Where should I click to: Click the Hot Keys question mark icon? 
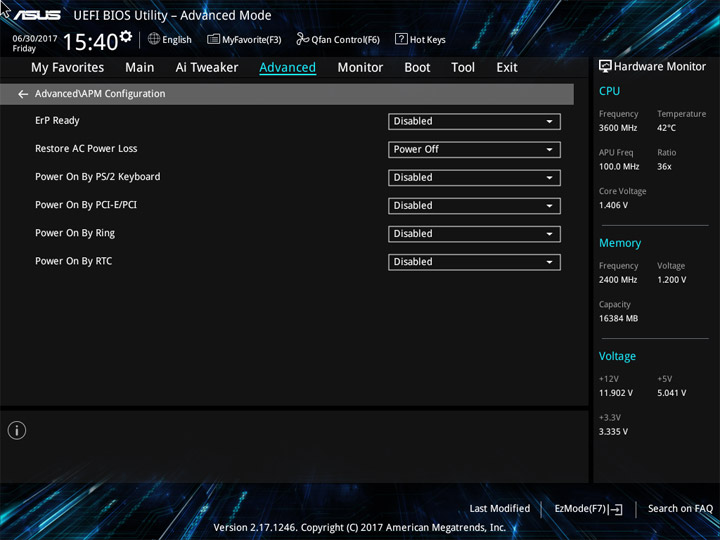(x=401, y=39)
